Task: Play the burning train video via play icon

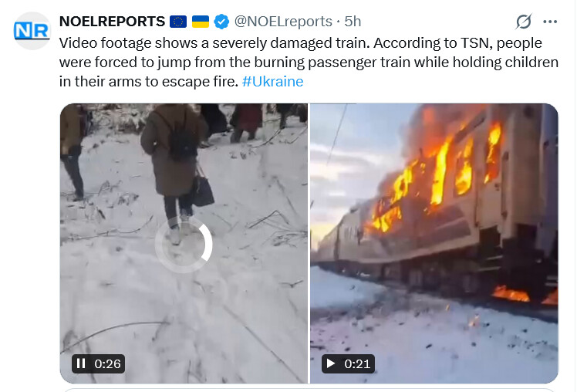Action: point(331,363)
